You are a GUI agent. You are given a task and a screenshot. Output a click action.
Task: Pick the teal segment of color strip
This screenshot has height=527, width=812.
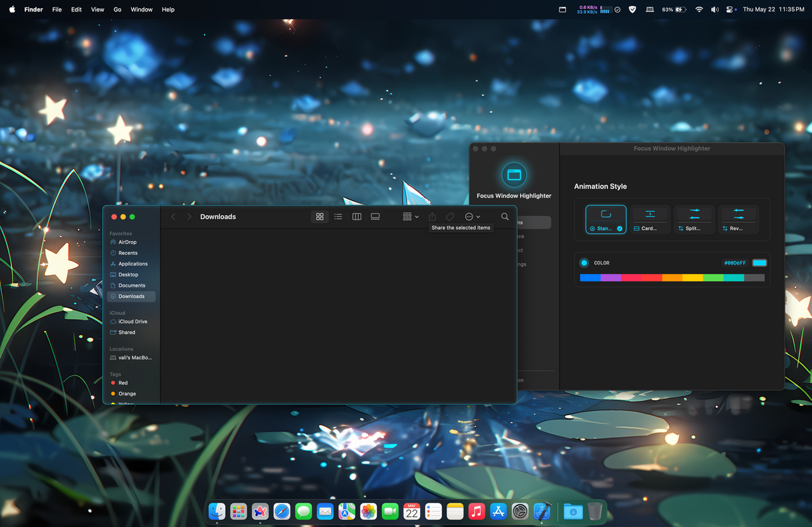734,278
